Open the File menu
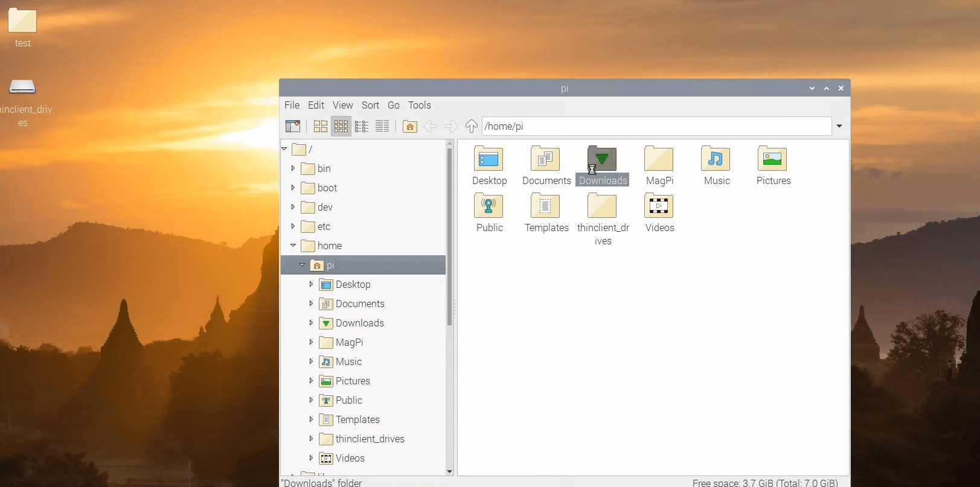980x487 pixels. [292, 105]
